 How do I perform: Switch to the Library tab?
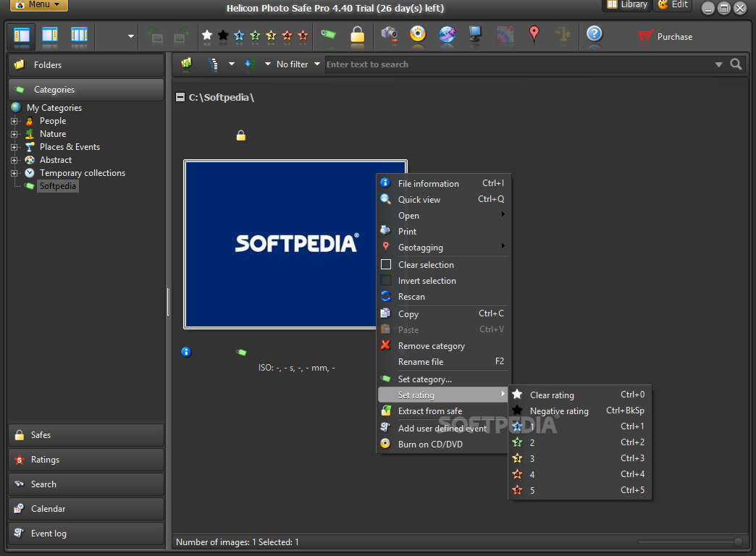point(627,5)
